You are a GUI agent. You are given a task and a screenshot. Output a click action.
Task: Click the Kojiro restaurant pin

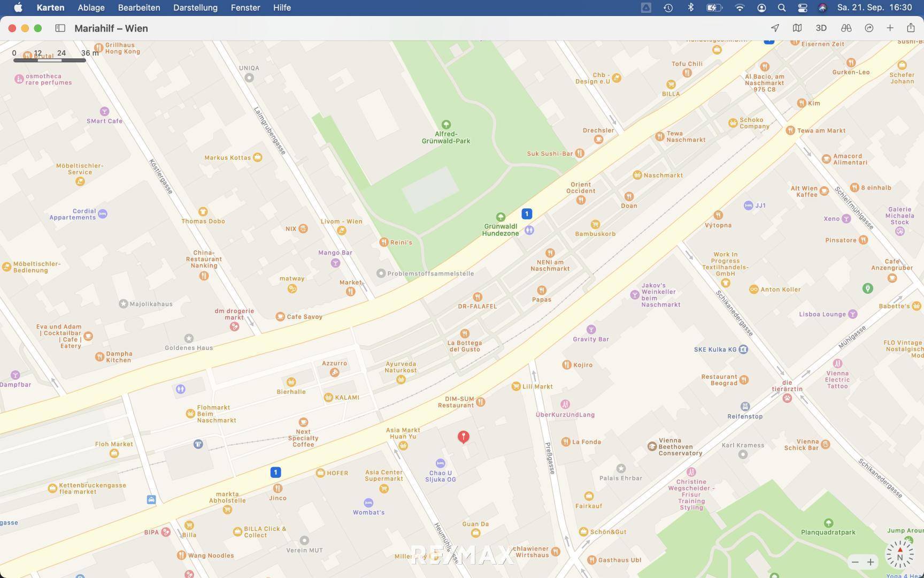(x=566, y=364)
